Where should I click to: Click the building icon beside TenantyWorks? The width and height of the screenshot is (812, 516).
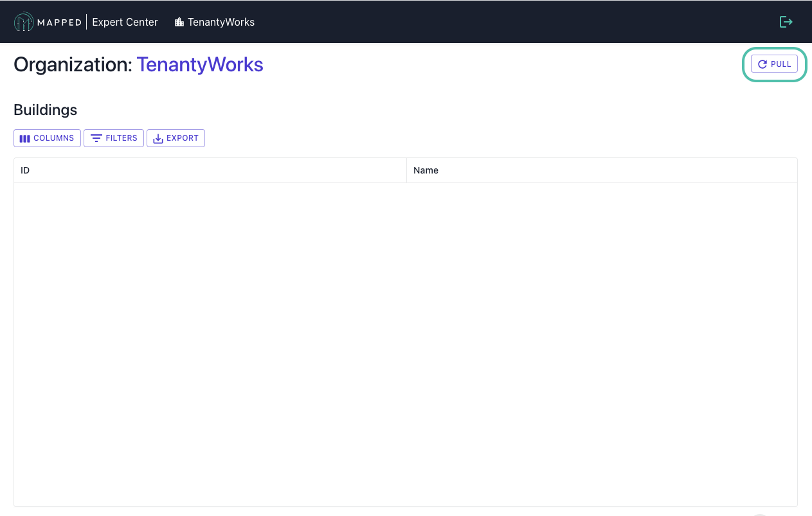tap(179, 22)
